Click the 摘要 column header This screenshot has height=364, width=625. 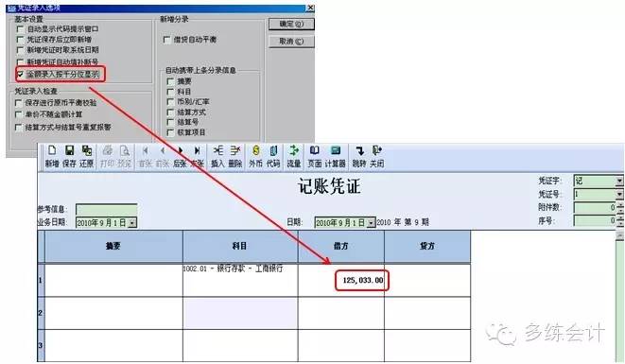113,247
